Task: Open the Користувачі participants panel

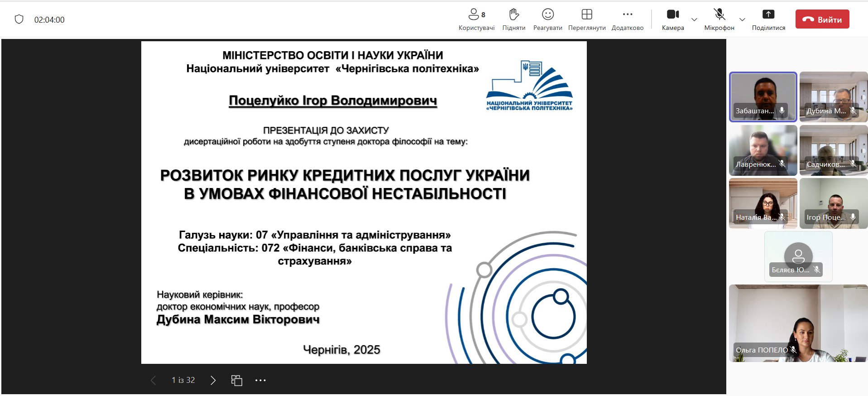Action: click(x=476, y=20)
